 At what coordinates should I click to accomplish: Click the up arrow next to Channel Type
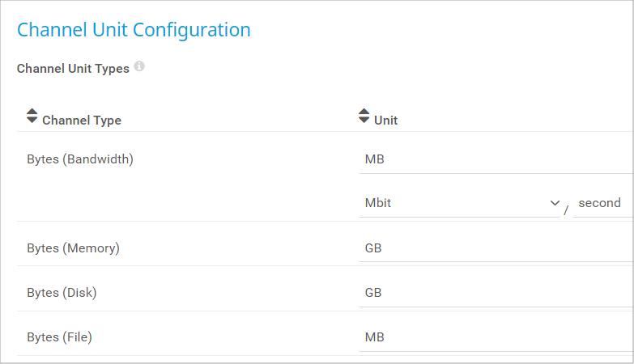[x=32, y=112]
